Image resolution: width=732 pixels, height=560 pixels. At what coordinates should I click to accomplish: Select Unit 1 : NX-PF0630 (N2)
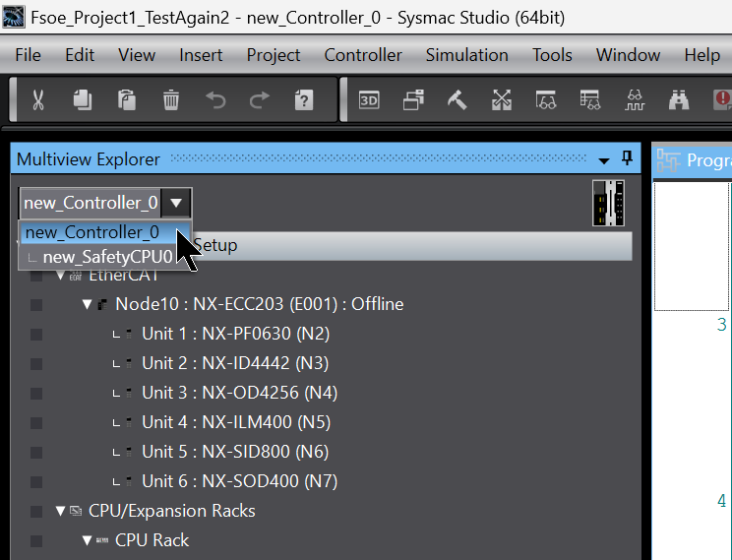(x=236, y=334)
